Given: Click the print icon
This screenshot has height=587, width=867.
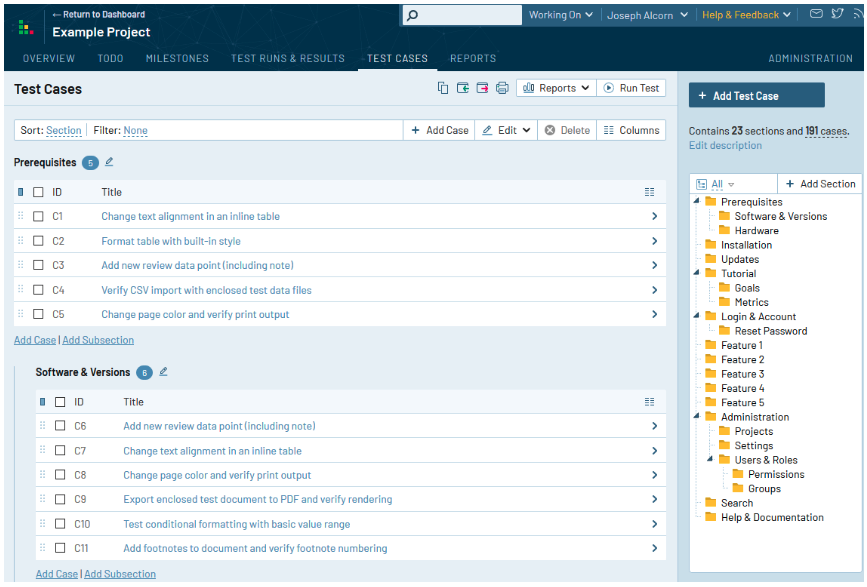Looking at the screenshot, I should point(502,88).
